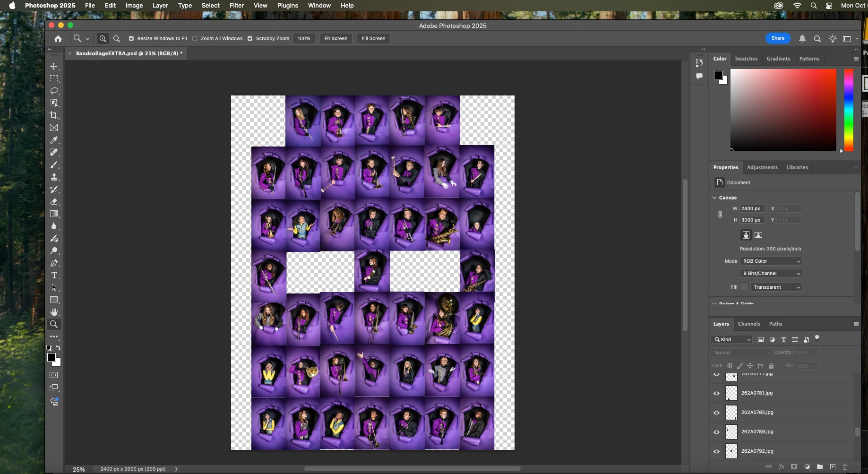
Task: Open the Home screen icon
Action: 58,39
